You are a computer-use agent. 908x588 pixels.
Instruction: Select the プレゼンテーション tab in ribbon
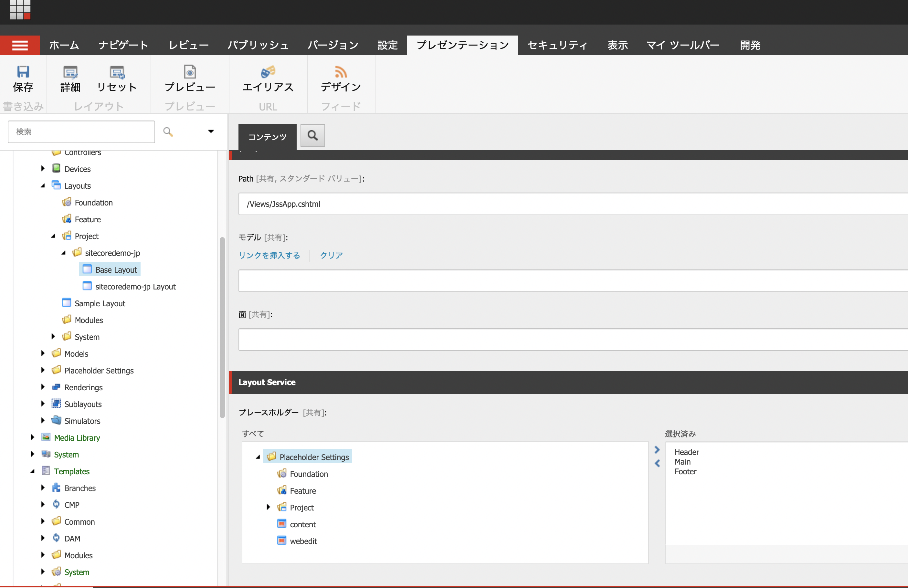point(463,45)
